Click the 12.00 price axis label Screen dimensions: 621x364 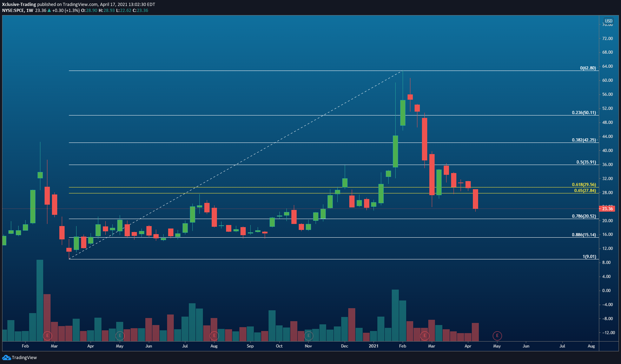click(607, 249)
